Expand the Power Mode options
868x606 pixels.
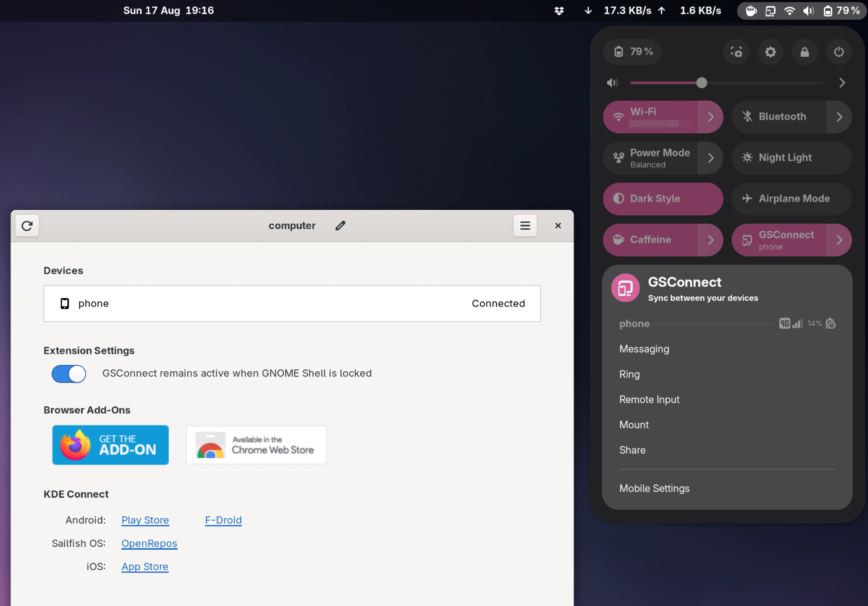point(711,158)
